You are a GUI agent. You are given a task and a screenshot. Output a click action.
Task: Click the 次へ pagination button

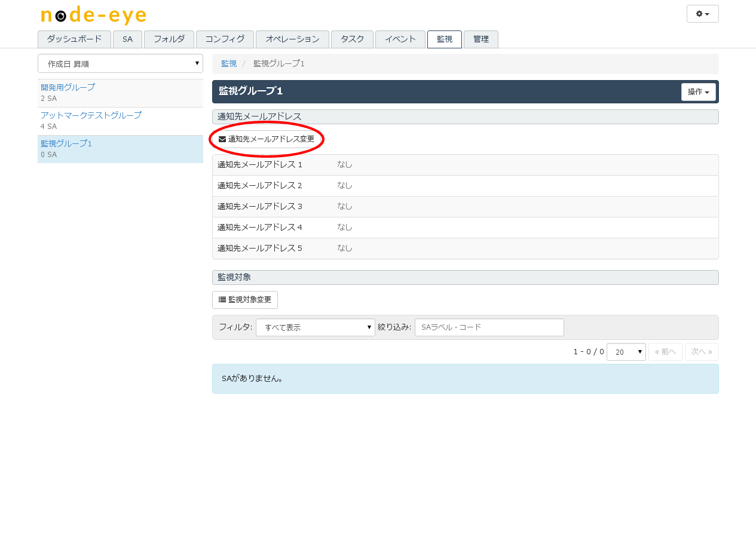702,352
